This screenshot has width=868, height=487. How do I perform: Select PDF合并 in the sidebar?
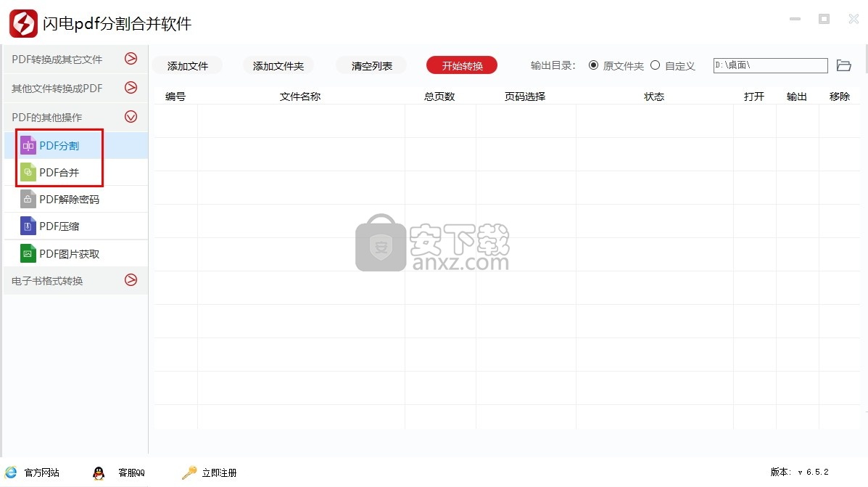[x=76, y=172]
